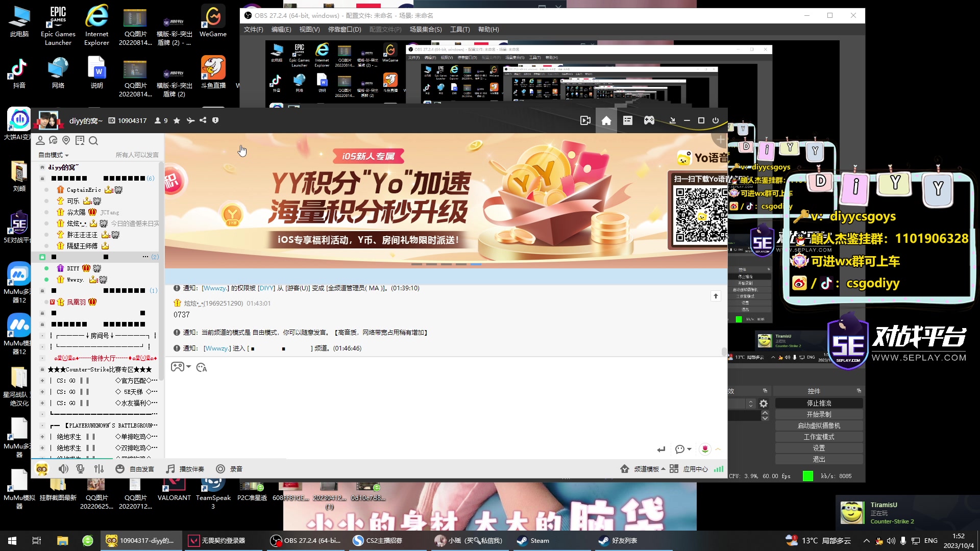This screenshot has height=551, width=980.
Task: Open the audio mixer settings icon
Action: (99, 469)
